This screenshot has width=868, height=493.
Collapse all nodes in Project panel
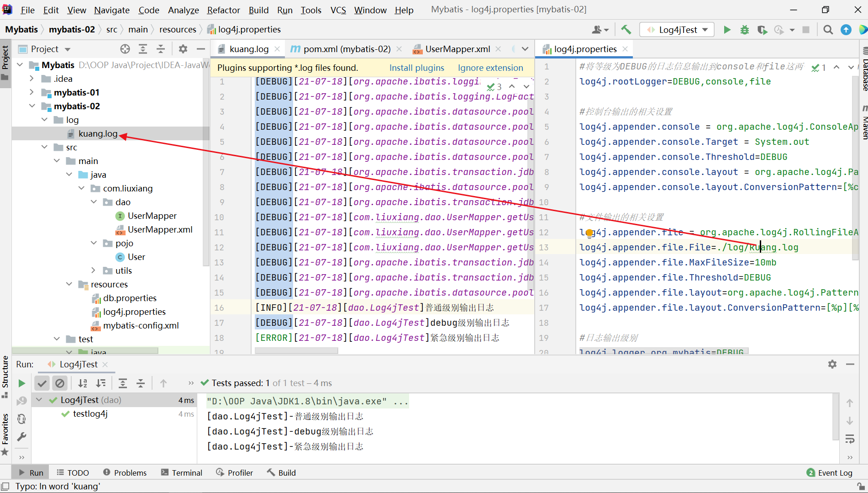(x=161, y=49)
